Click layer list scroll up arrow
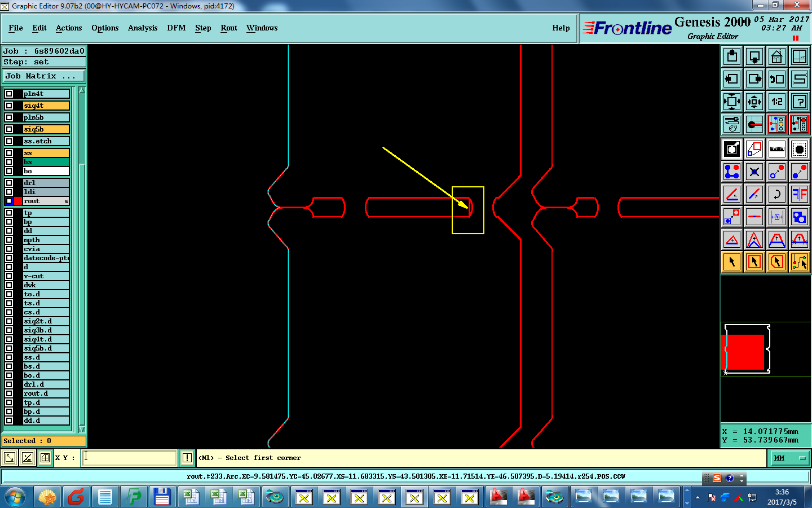 pyautogui.click(x=82, y=90)
